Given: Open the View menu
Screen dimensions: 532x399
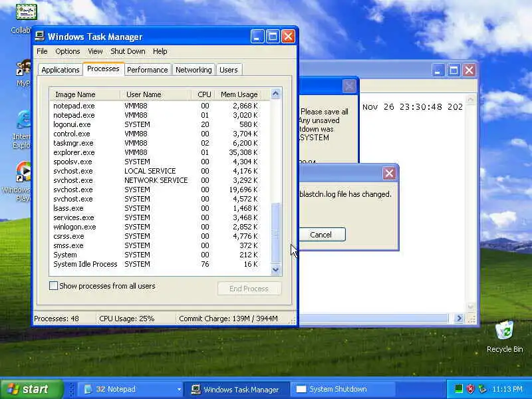Looking at the screenshot, I should (x=95, y=51).
